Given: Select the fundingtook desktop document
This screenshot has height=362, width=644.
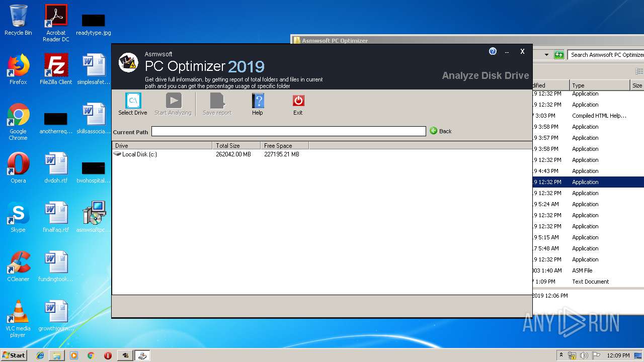Looking at the screenshot, I should pos(56,266).
